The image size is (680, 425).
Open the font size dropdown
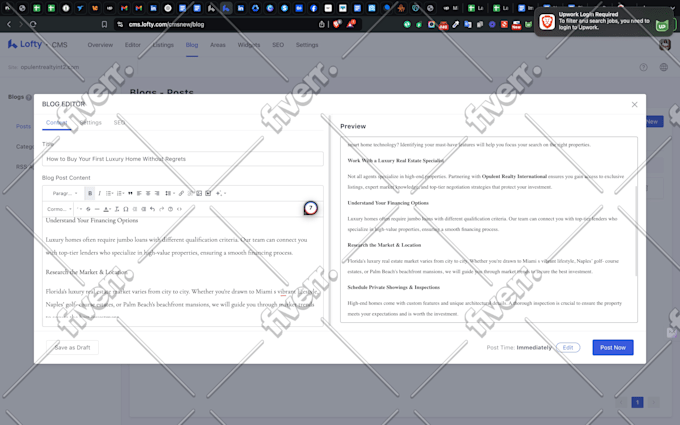click(x=79, y=209)
